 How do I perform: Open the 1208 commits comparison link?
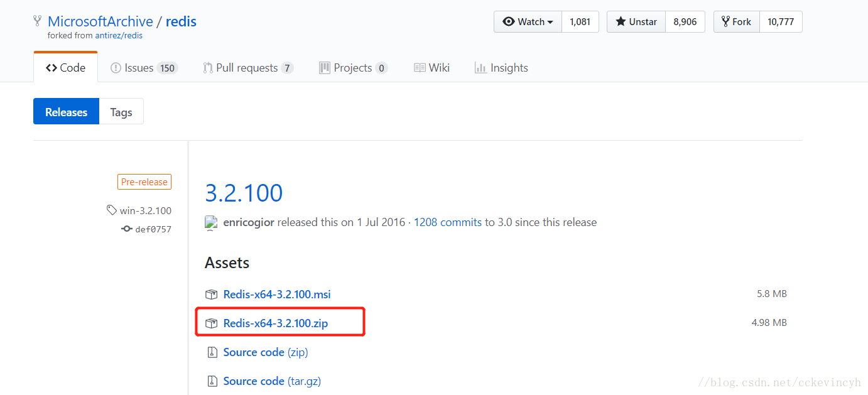[x=448, y=222]
